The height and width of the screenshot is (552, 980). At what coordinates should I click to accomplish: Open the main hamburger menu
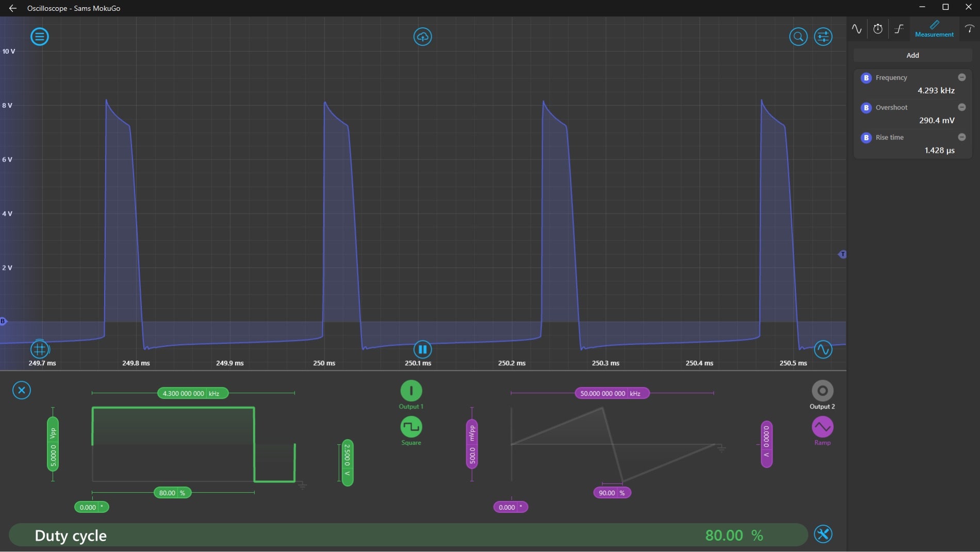(39, 37)
